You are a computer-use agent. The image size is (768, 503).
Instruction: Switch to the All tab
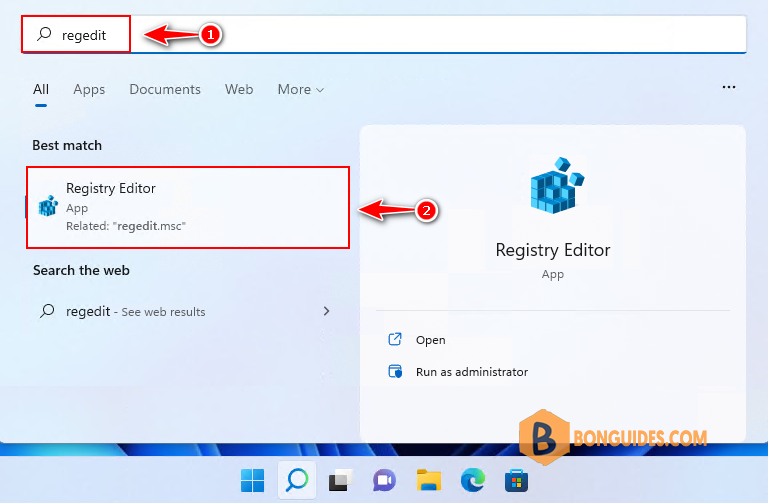pyautogui.click(x=41, y=89)
